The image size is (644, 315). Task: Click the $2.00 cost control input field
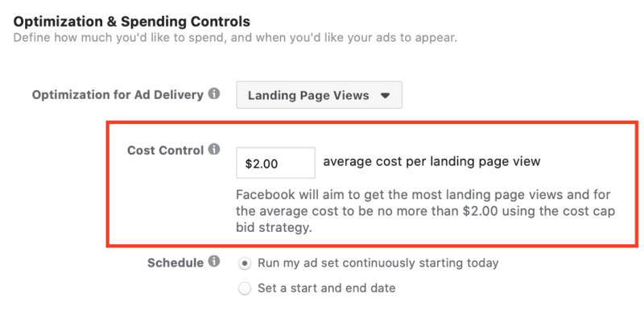(x=275, y=163)
